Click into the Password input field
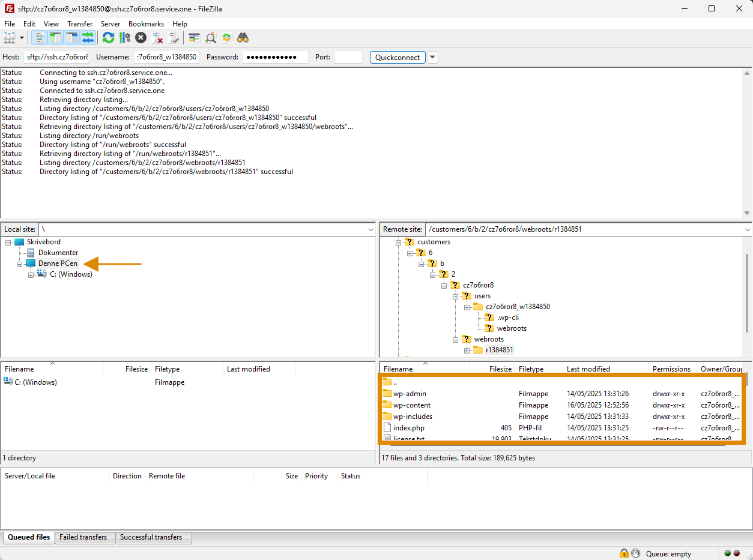753x560 pixels. [x=276, y=57]
